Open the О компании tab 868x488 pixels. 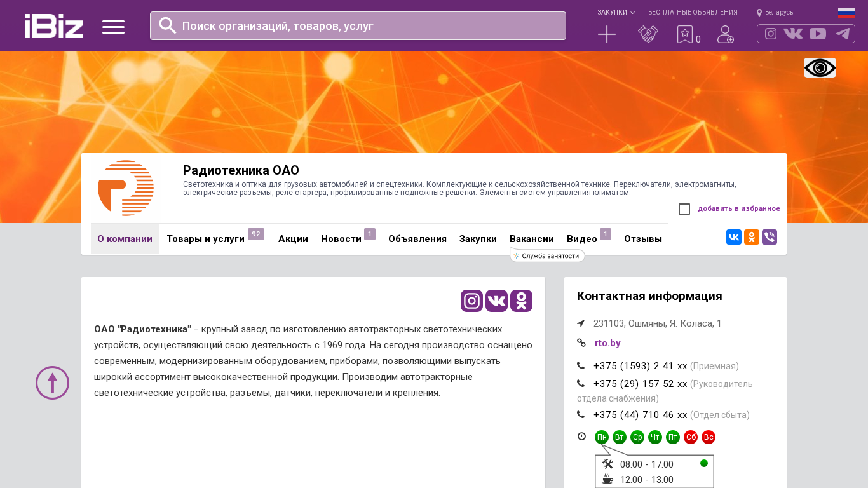pyautogui.click(x=125, y=239)
